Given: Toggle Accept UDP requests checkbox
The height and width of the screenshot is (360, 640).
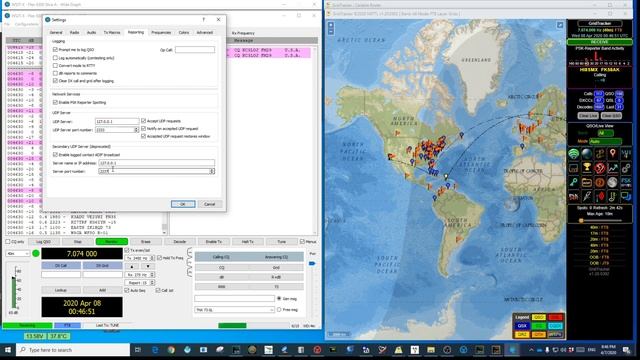Looking at the screenshot, I should tap(143, 121).
